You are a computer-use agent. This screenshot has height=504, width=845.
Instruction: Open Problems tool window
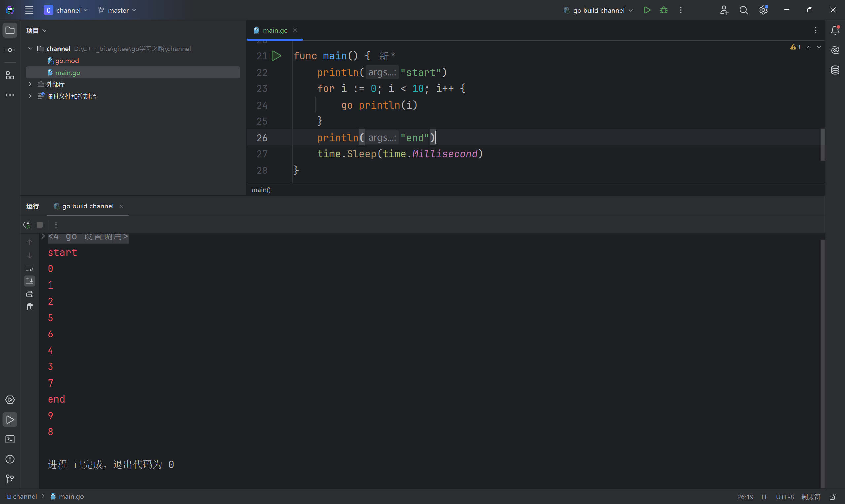coord(10,459)
